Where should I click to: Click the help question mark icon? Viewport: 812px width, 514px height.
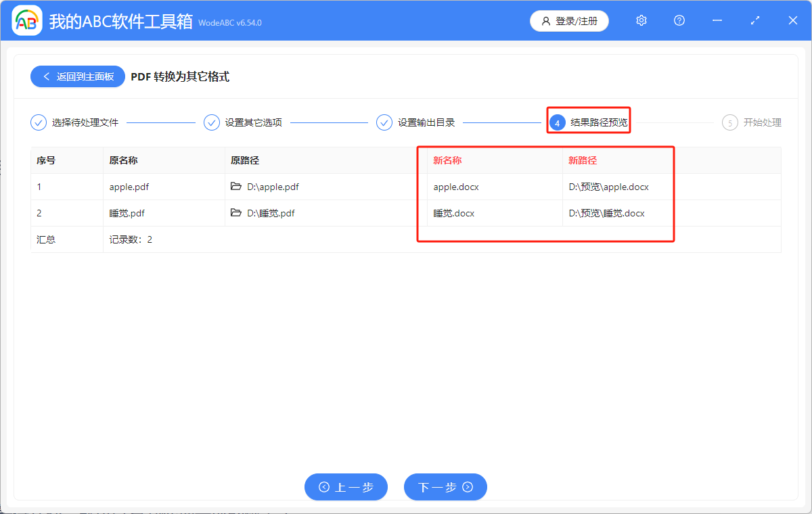coord(679,20)
